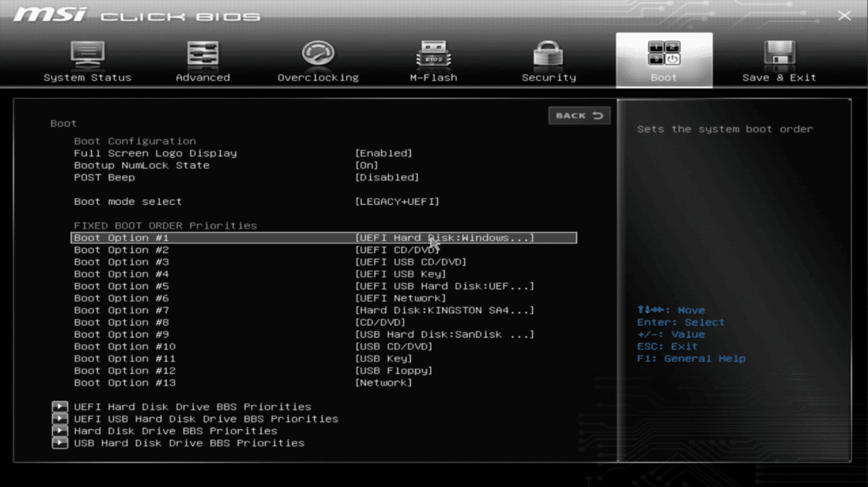Viewport: 868px width, 487px height.
Task: Click the BACK button
Action: (x=579, y=116)
